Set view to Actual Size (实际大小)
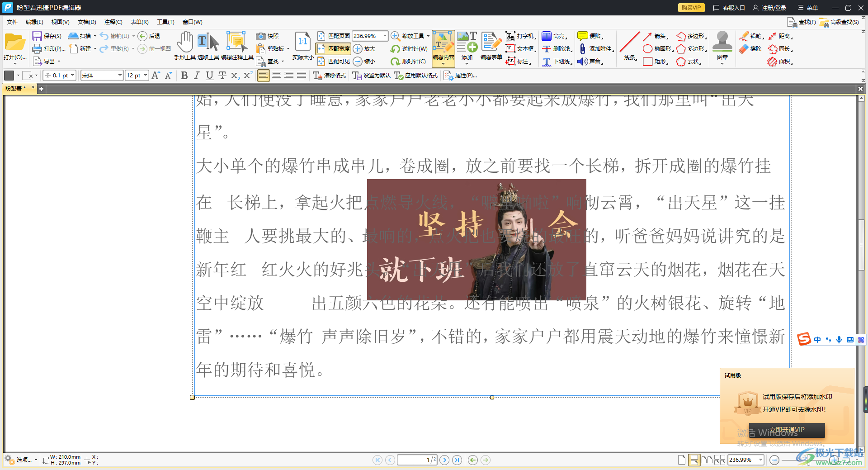The height and width of the screenshot is (470, 868). (302, 46)
